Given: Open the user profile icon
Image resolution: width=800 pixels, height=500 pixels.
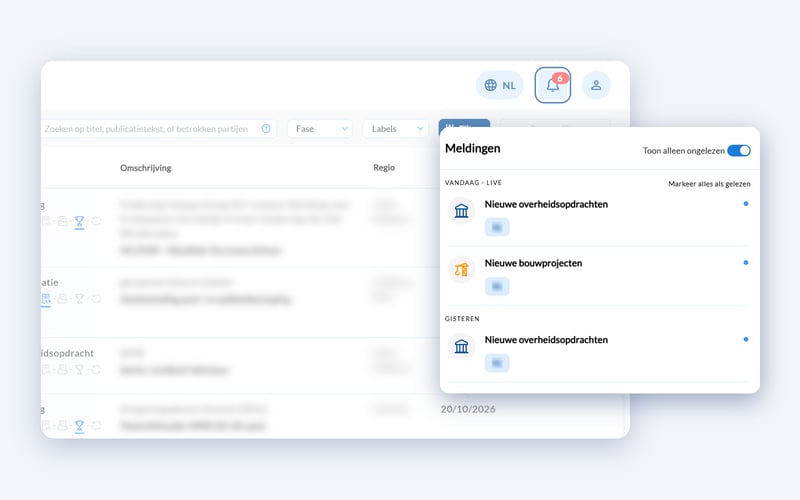Looking at the screenshot, I should pos(596,85).
